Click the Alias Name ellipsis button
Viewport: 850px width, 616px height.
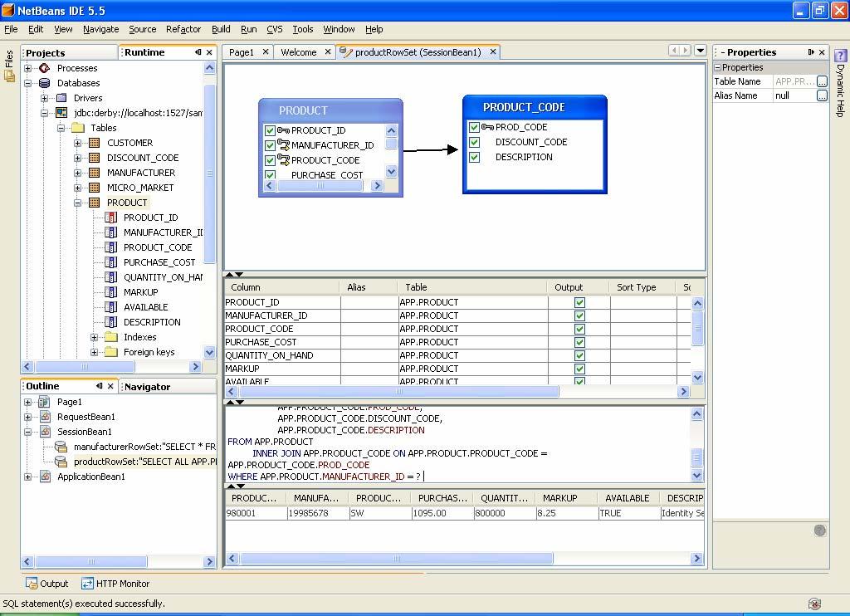(823, 95)
